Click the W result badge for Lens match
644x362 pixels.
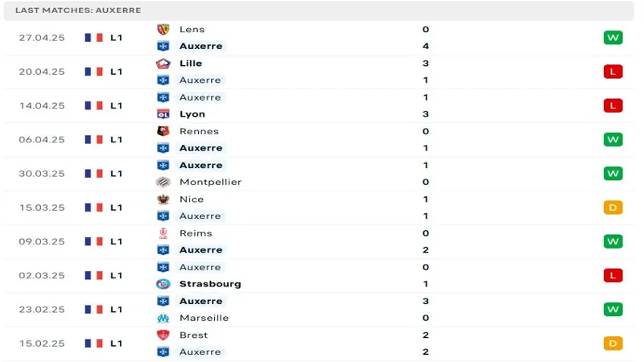coord(613,38)
